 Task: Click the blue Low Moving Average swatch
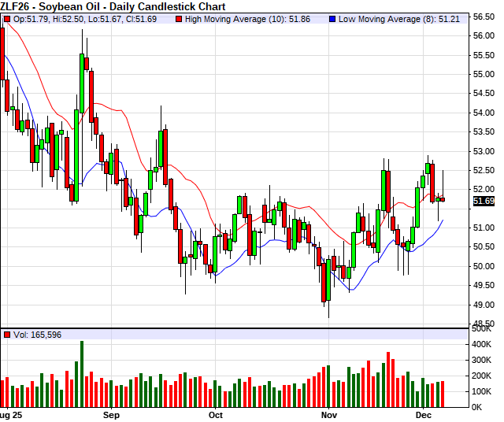[x=332, y=18]
